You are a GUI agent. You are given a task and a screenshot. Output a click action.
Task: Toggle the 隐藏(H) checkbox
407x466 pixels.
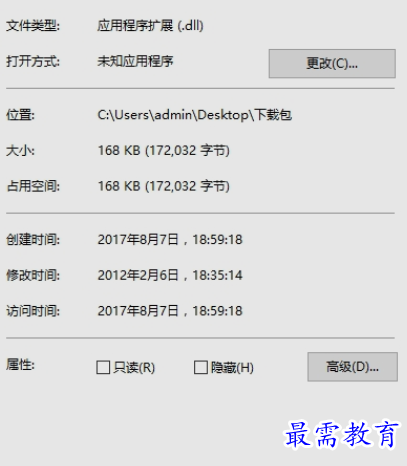coord(201,367)
